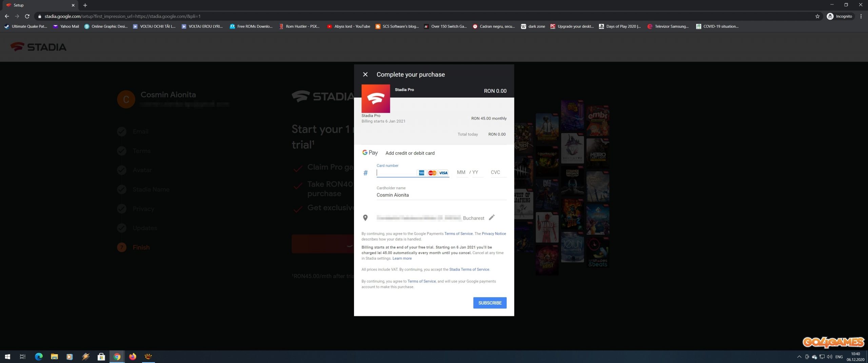The height and width of the screenshot is (363, 868).
Task: Open Abyss lord - YouTube bookmark
Action: pyautogui.click(x=349, y=26)
